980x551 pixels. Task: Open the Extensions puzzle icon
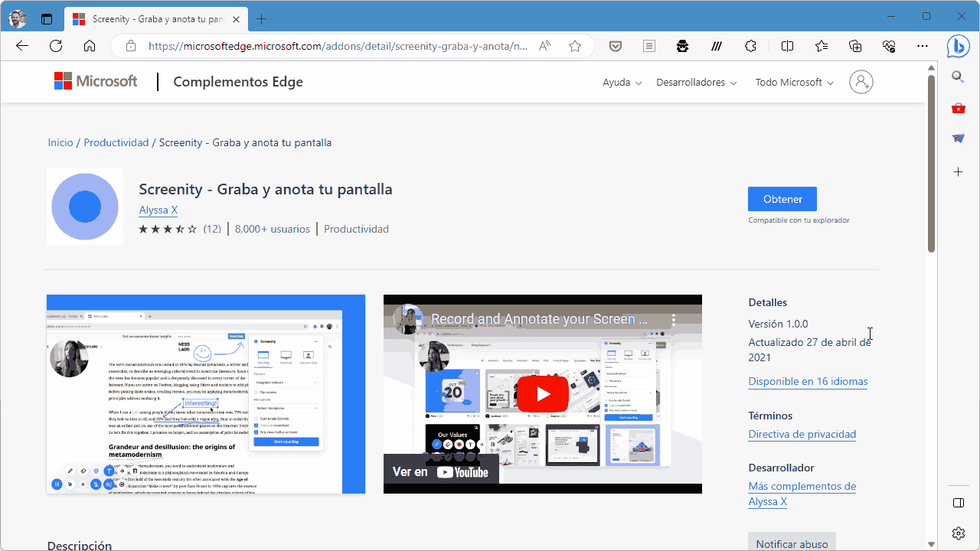(x=750, y=46)
